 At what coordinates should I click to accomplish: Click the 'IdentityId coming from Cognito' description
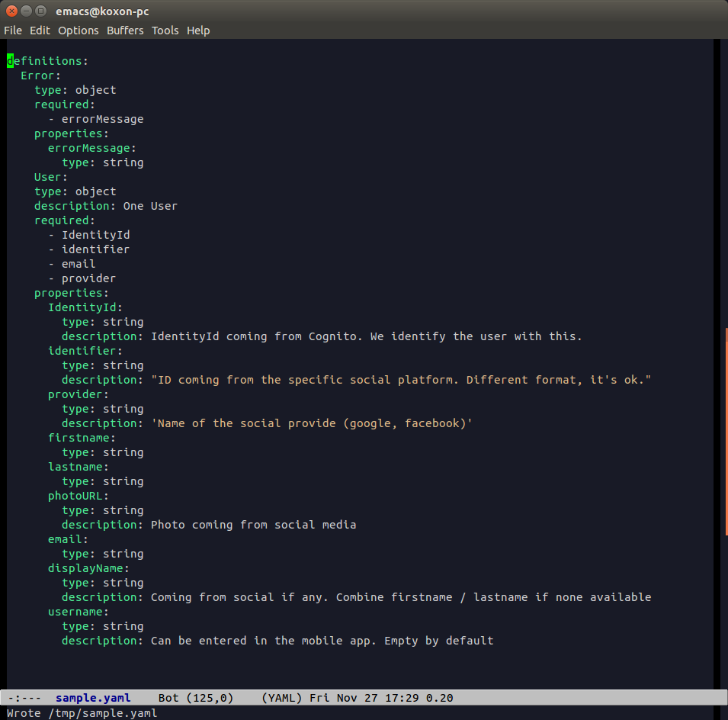(x=367, y=336)
